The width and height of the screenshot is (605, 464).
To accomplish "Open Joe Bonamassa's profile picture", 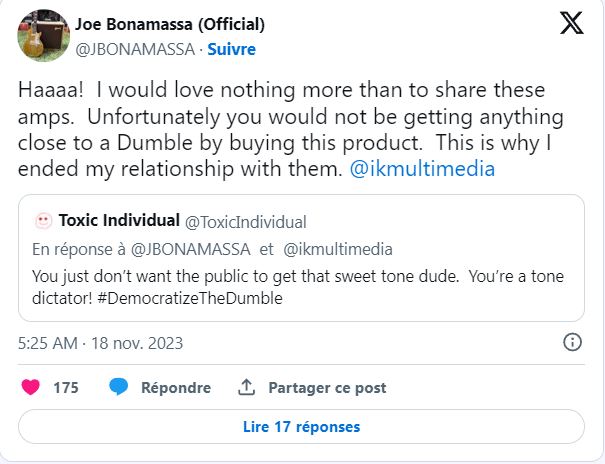I will click(43, 38).
